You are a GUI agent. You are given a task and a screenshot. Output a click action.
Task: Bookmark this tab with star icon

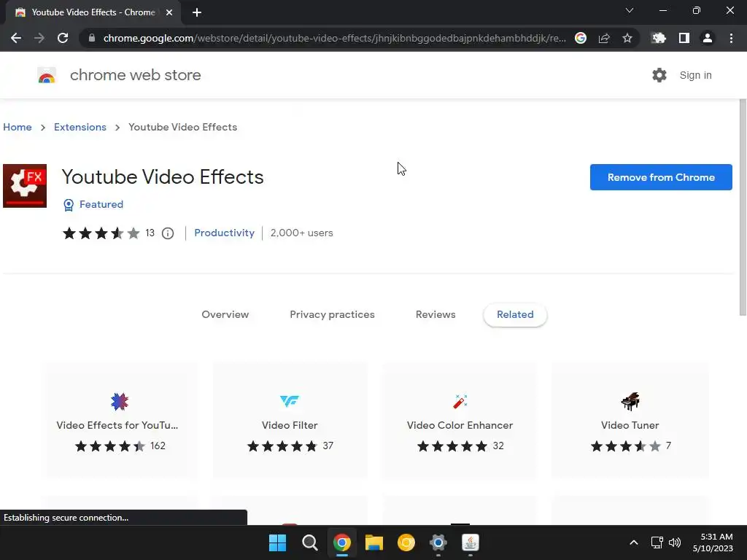(x=627, y=38)
